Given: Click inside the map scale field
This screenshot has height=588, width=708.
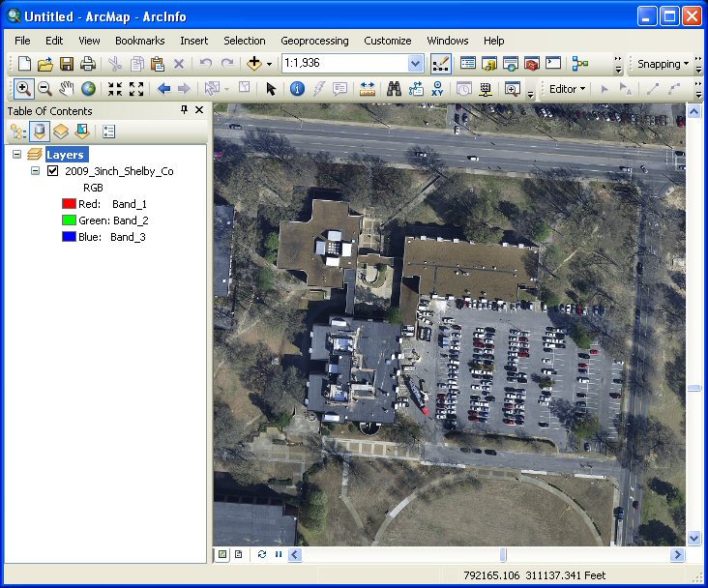Looking at the screenshot, I should [344, 63].
